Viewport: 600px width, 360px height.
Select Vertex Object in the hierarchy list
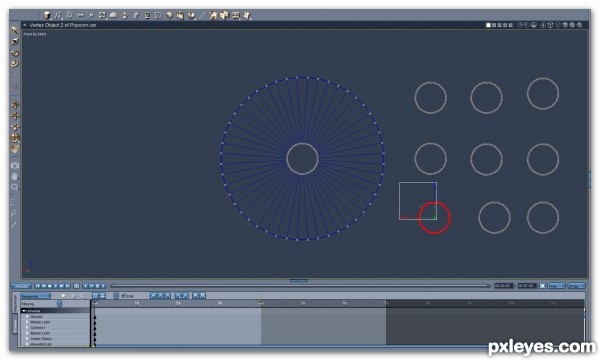click(41, 339)
